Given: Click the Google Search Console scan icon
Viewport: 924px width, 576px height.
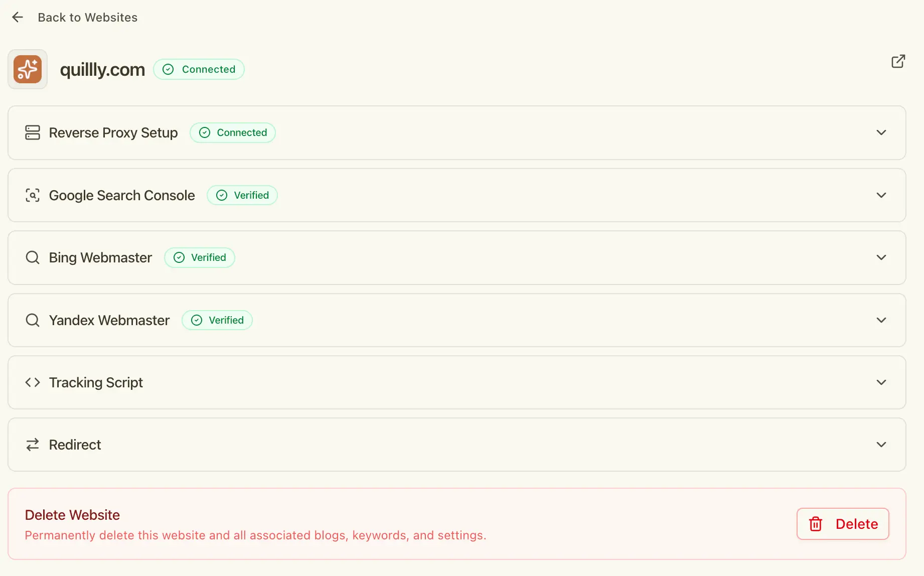Looking at the screenshot, I should (x=33, y=195).
